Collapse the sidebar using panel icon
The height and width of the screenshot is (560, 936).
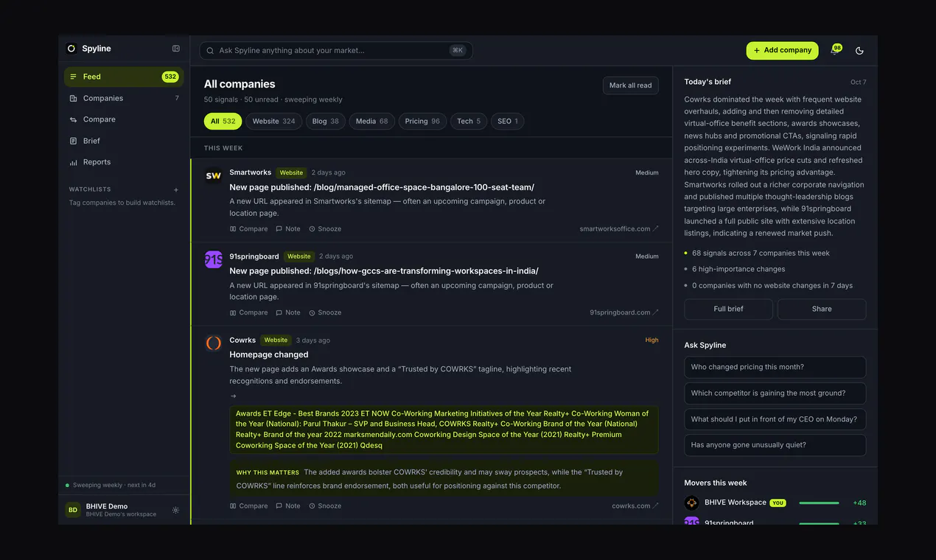click(x=176, y=49)
